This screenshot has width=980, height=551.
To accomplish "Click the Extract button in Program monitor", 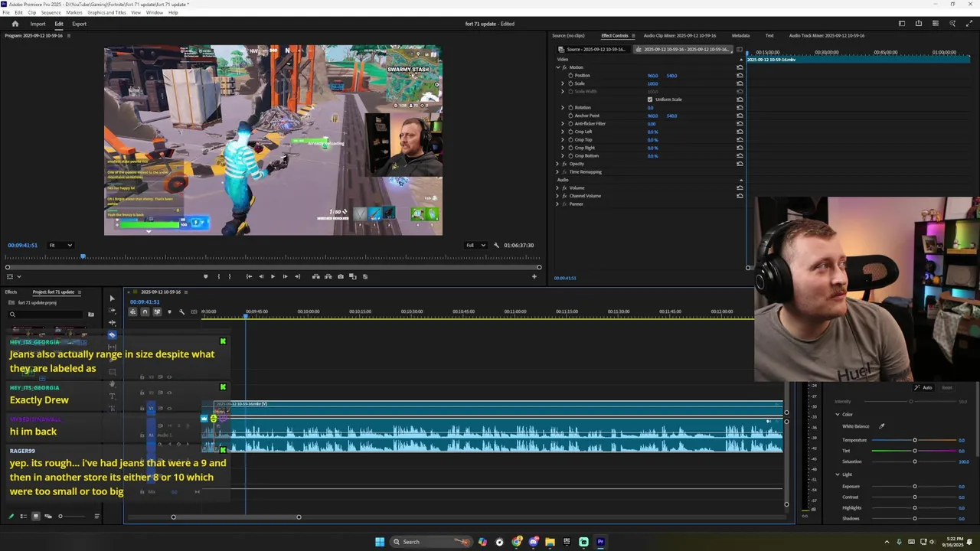I will pyautogui.click(x=328, y=276).
